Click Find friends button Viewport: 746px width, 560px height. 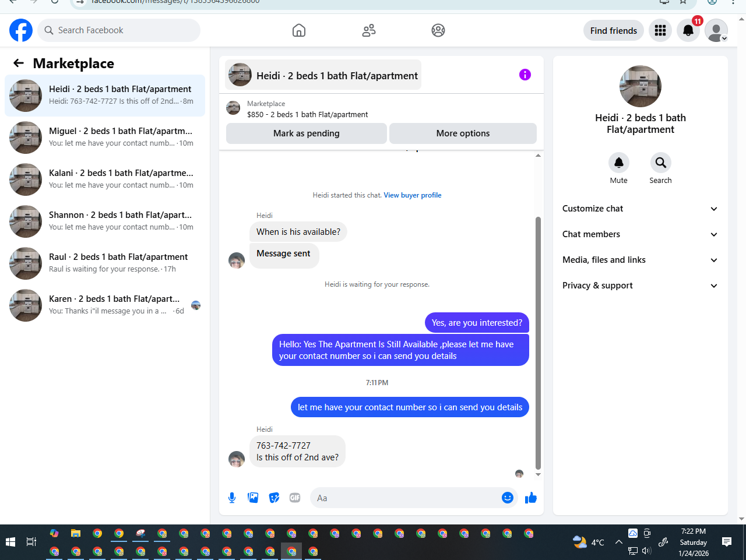pyautogui.click(x=614, y=30)
